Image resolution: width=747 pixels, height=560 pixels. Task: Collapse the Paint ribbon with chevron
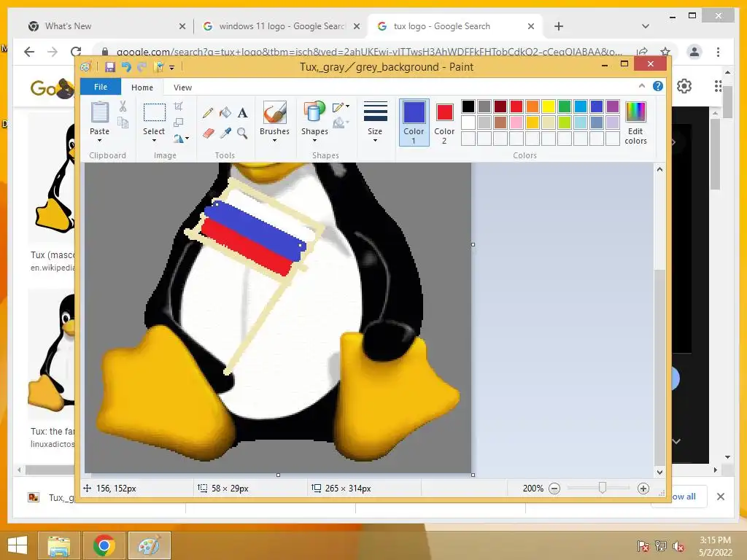click(642, 86)
